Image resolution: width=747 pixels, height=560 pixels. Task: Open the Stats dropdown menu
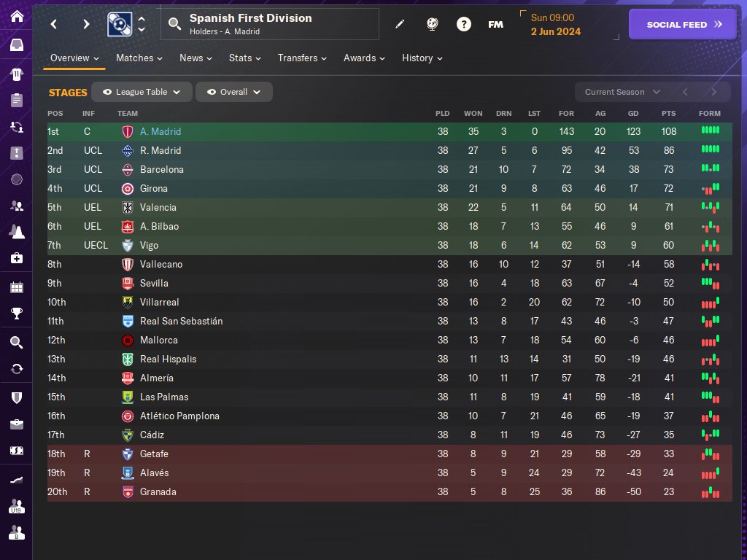246,58
